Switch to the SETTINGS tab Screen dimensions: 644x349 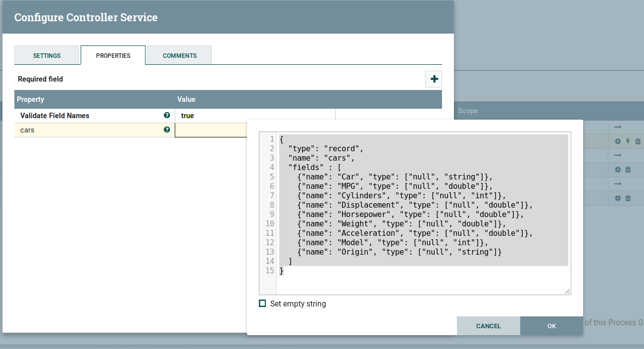(x=47, y=55)
